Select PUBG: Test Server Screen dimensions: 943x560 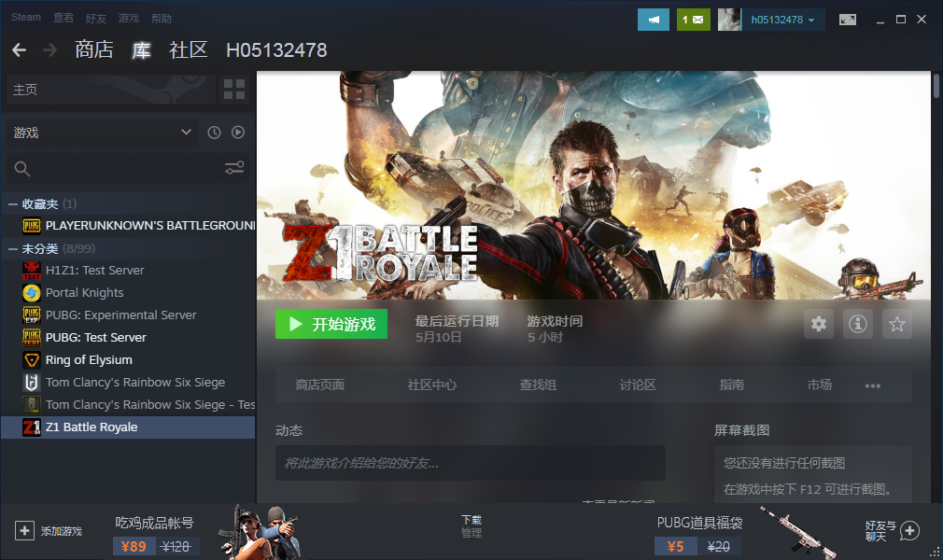(95, 338)
